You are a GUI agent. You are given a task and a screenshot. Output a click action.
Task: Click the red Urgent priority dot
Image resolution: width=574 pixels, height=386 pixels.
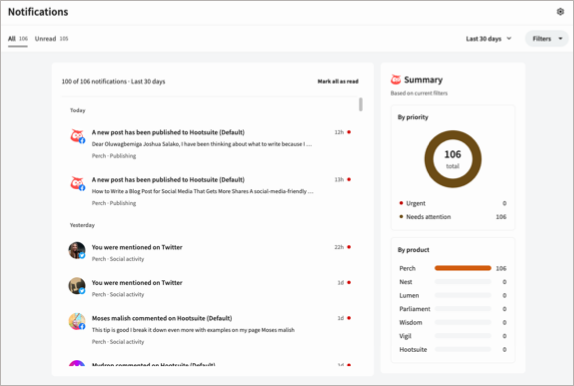tap(401, 203)
